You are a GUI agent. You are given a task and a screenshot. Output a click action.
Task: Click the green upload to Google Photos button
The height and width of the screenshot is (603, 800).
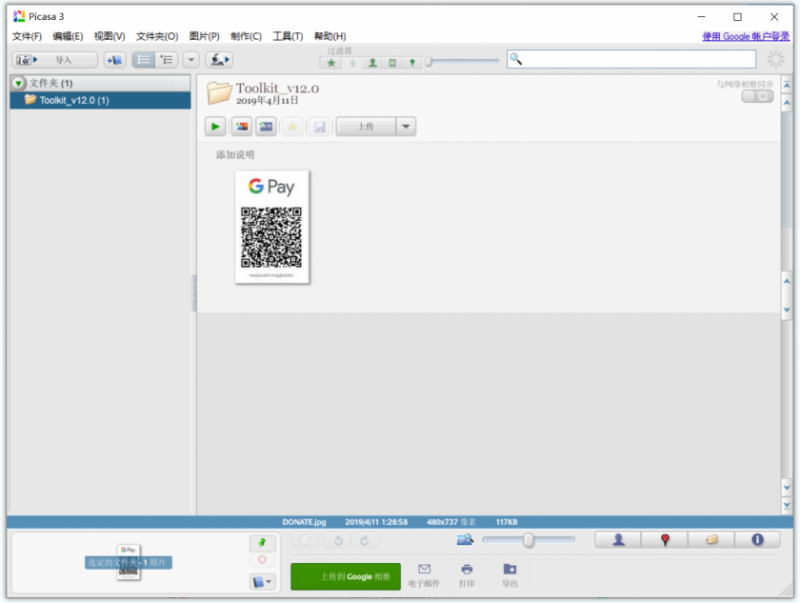click(x=346, y=577)
